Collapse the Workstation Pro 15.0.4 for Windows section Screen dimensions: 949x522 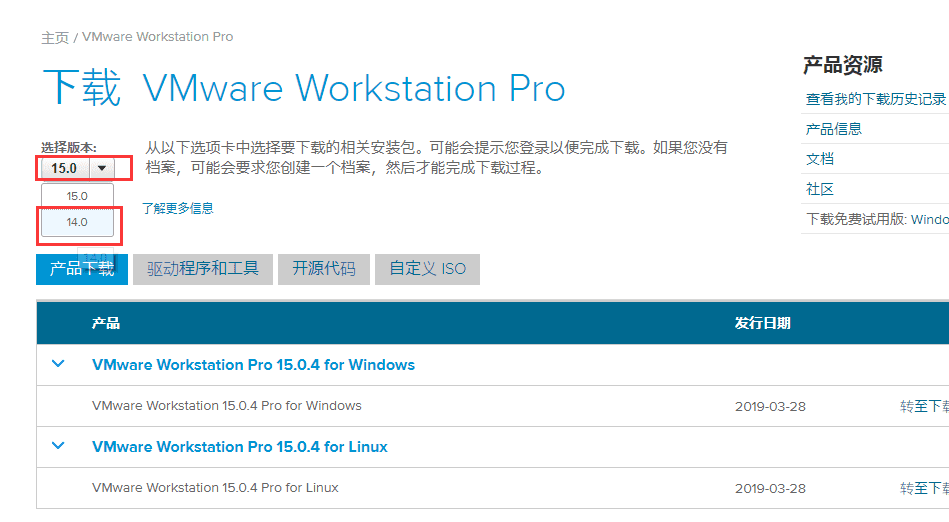click(x=58, y=364)
